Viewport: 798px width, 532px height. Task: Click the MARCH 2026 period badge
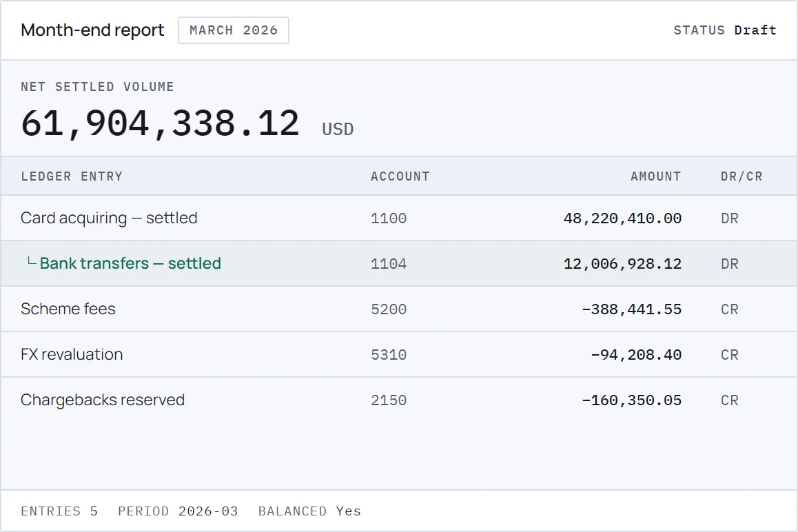pos(234,30)
